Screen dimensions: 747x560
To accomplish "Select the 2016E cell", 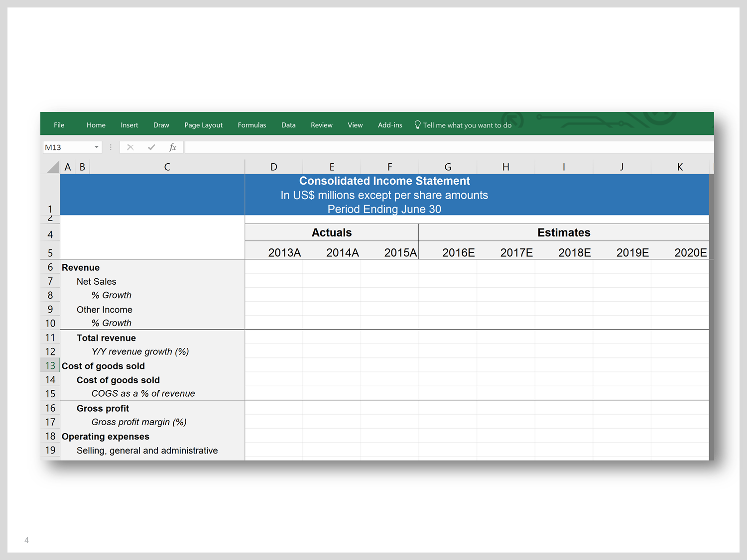I will point(448,251).
